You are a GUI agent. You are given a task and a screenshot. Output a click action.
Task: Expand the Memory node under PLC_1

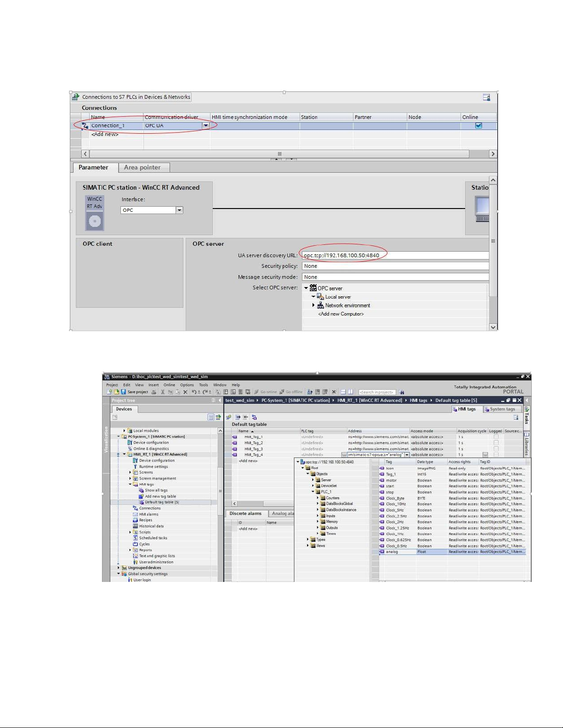coord(318,522)
